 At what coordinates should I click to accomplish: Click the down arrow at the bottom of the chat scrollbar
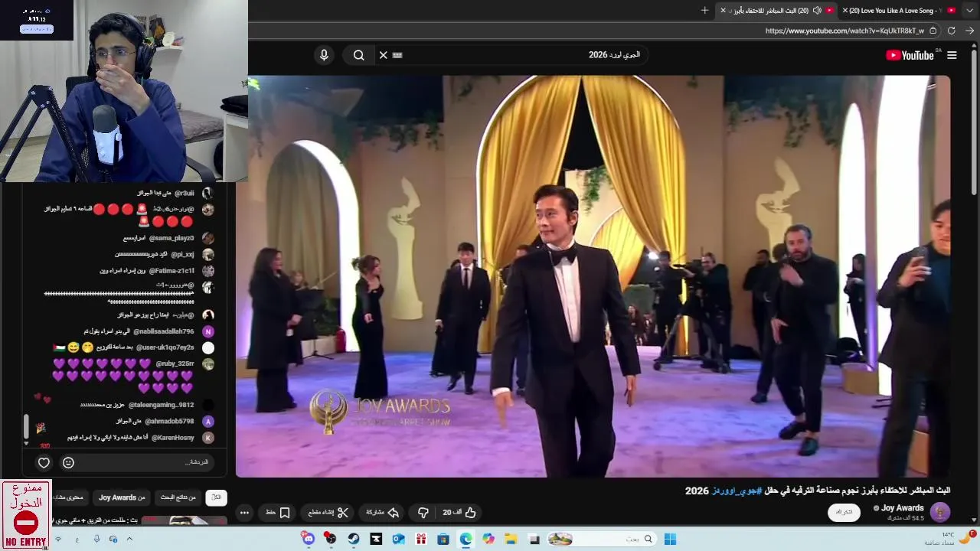pos(26,443)
